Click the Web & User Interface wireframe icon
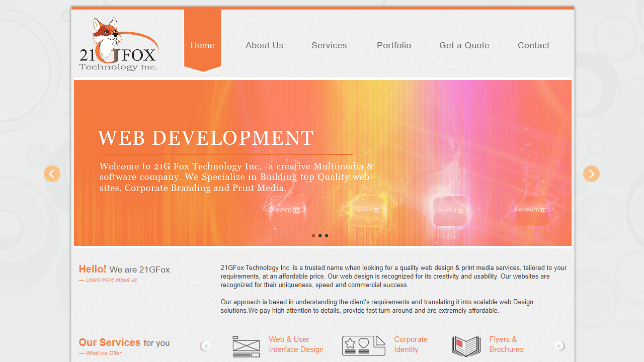This screenshot has height=362, width=644. 246,346
